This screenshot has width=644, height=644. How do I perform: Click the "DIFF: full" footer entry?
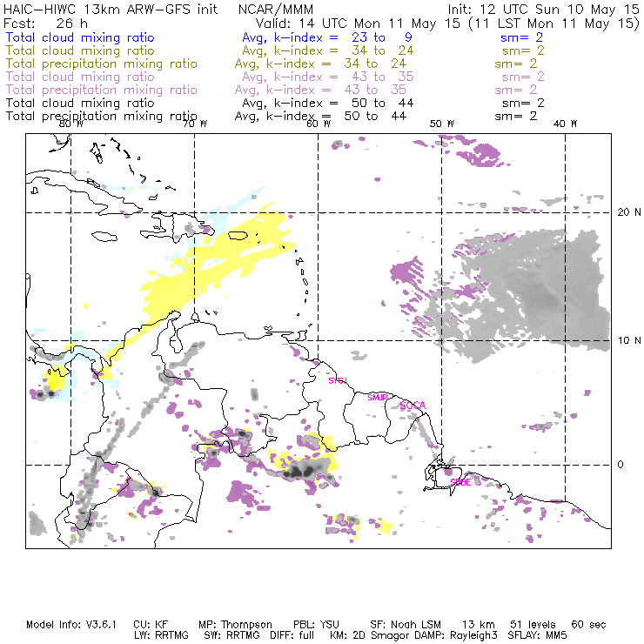(x=292, y=635)
